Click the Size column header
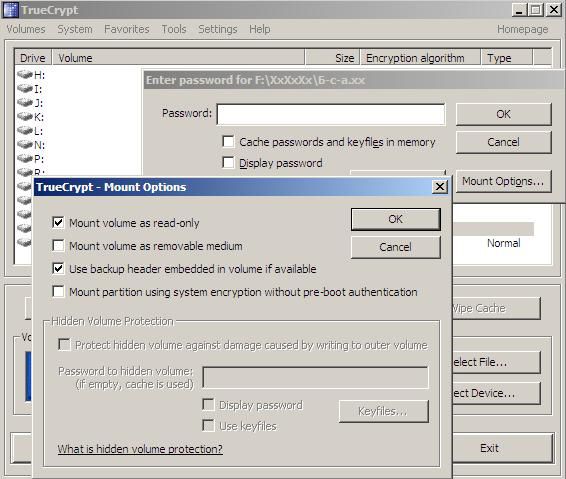This screenshot has height=479, width=566. (332, 58)
